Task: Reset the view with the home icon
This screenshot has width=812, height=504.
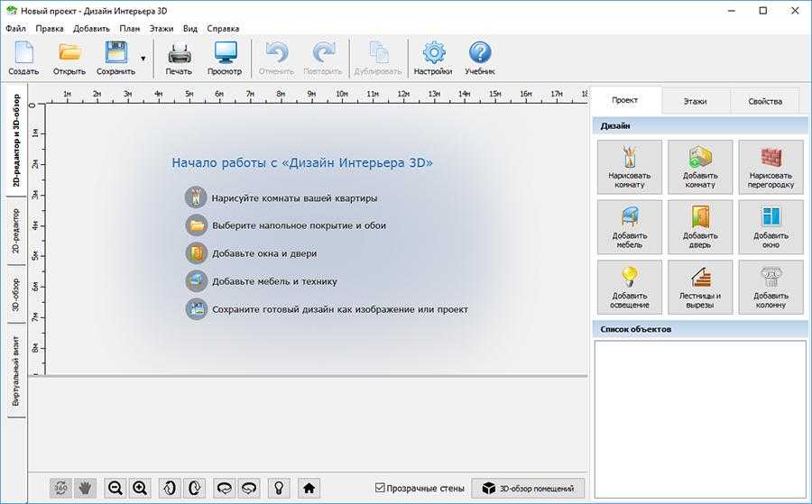Action: point(309,488)
